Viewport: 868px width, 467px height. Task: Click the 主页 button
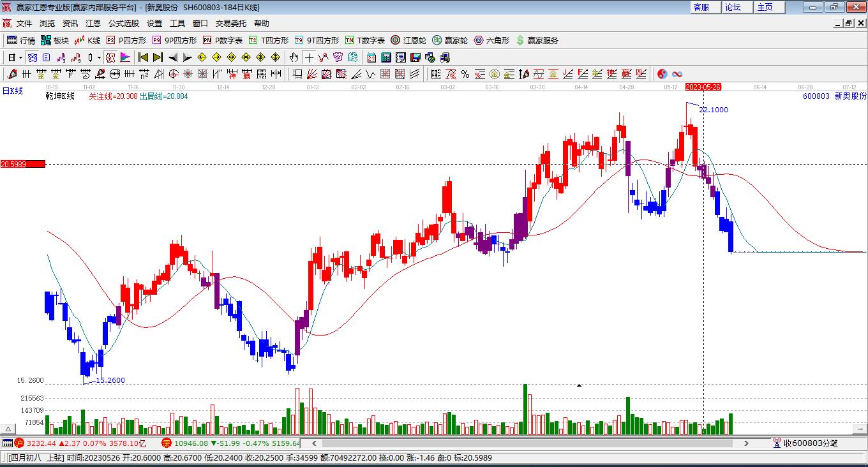(769, 7)
